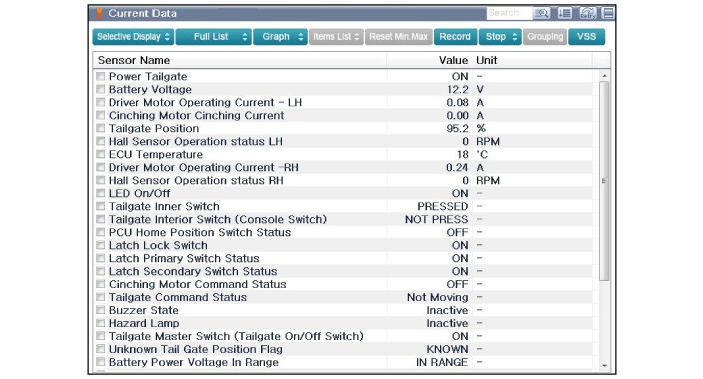
Task: Click the '95.2' Tailgate Position value
Action: click(x=457, y=129)
